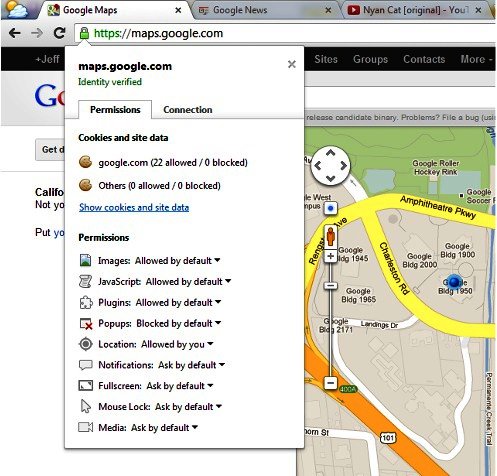
Task: Pan the map down with arrow
Action: click(330, 178)
